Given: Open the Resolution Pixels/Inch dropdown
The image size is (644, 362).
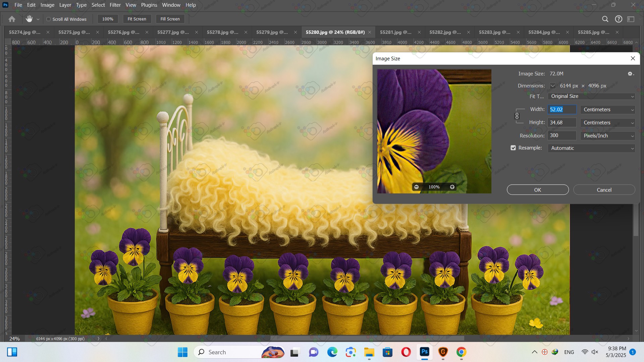Looking at the screenshot, I should point(608,136).
